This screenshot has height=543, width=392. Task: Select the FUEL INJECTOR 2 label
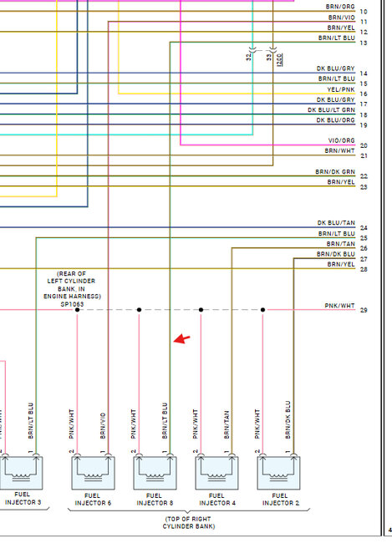(x=280, y=499)
